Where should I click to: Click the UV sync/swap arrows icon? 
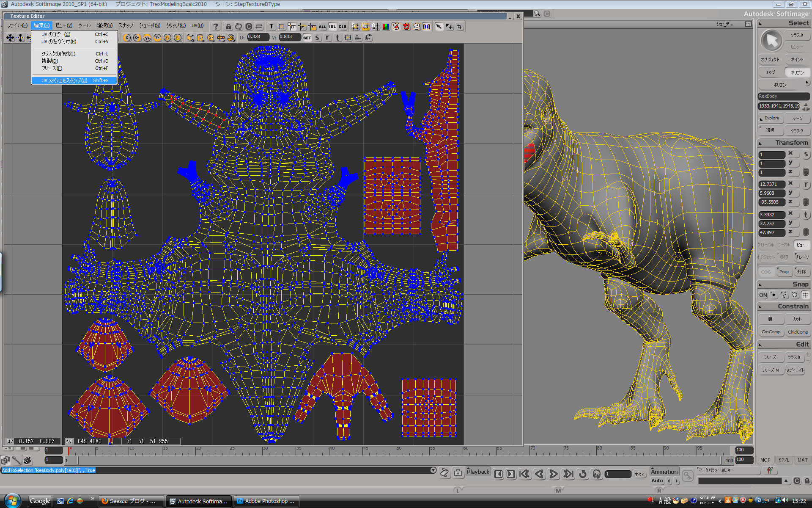coord(259,26)
